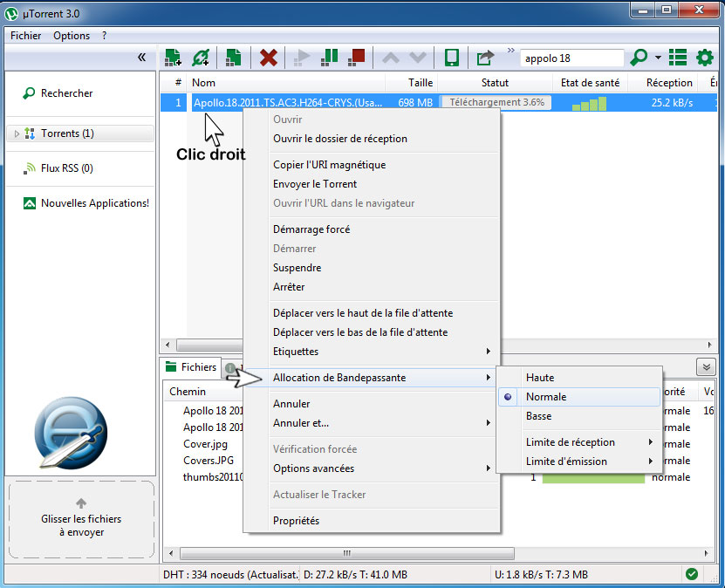The image size is (725, 588).
Task: Click the Create New Torrent icon
Action: 234,58
